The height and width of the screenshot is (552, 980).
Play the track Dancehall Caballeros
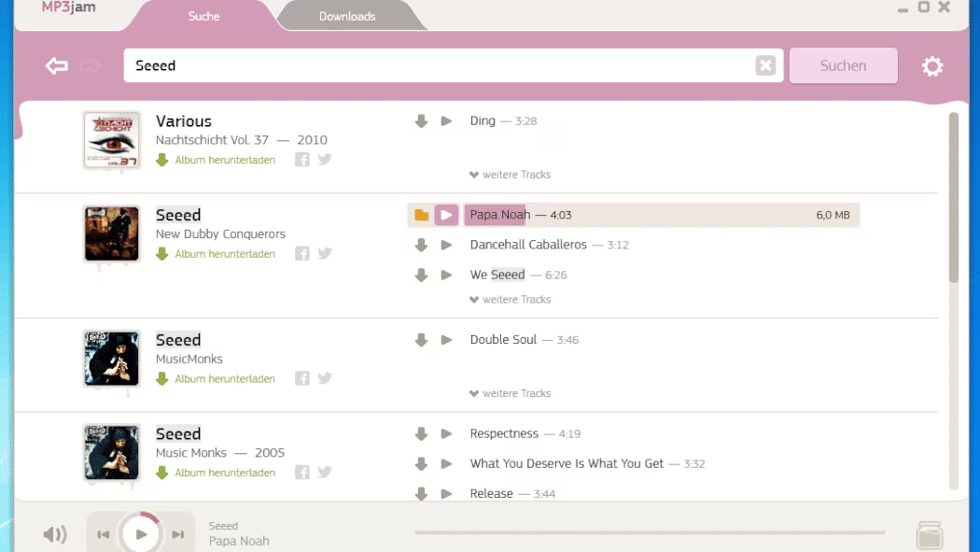point(446,245)
